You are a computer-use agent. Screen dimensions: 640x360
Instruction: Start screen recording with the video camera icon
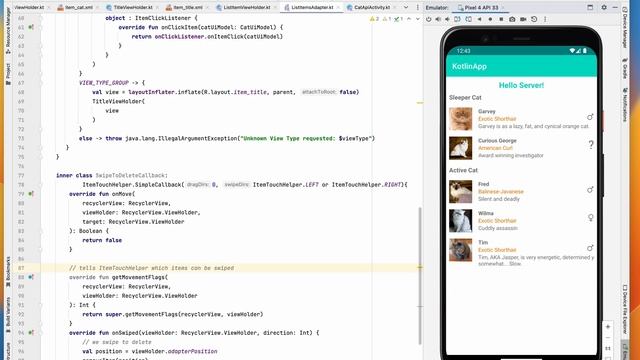click(x=523, y=19)
